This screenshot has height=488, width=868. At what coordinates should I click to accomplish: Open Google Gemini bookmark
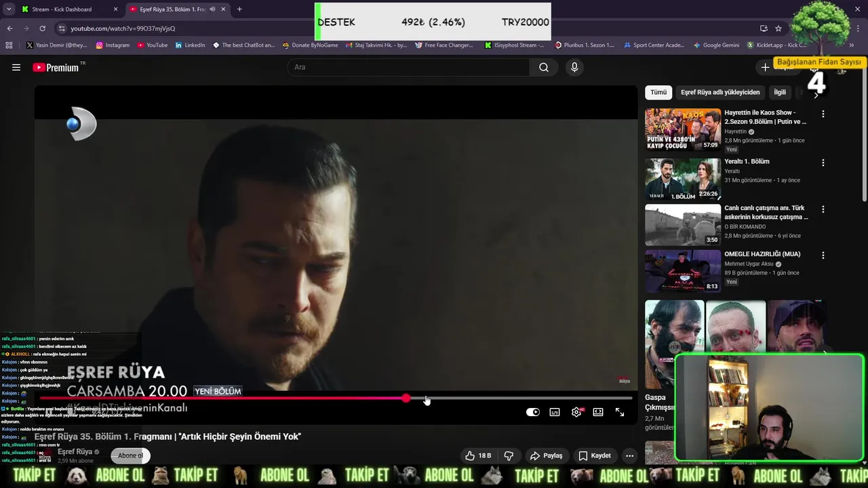(716, 45)
